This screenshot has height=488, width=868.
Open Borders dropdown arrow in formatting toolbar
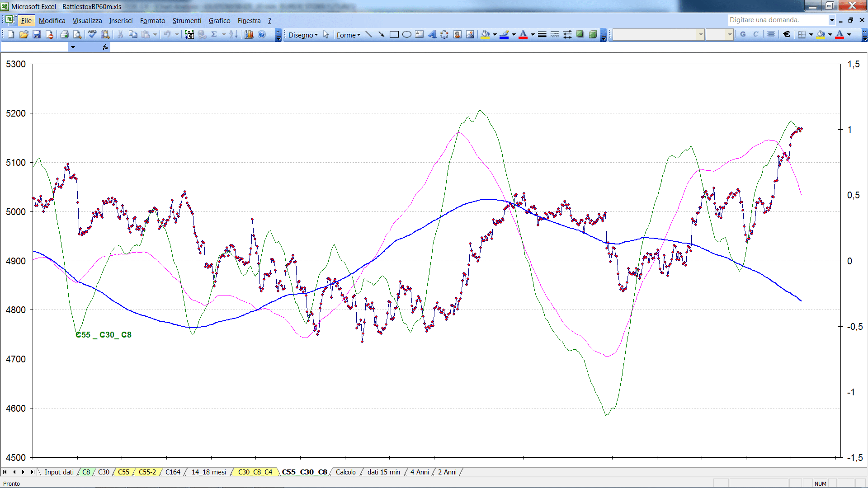(x=811, y=34)
